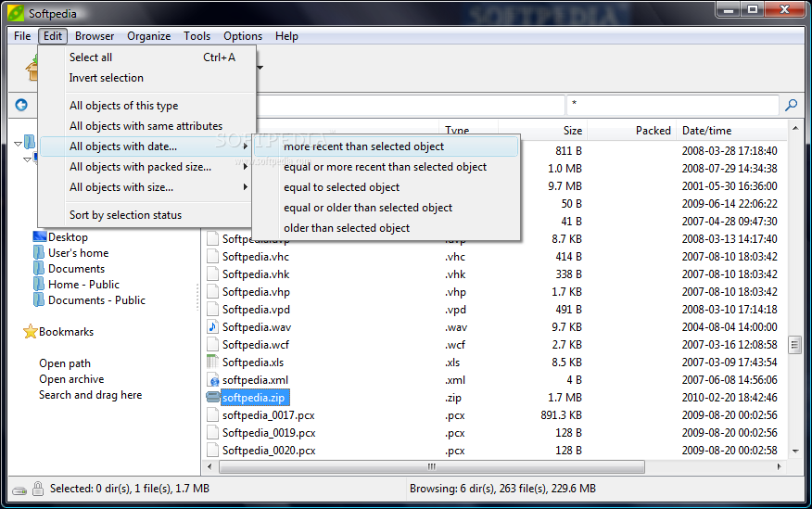
Task: Close the Edit menu via its title
Action: (53, 36)
